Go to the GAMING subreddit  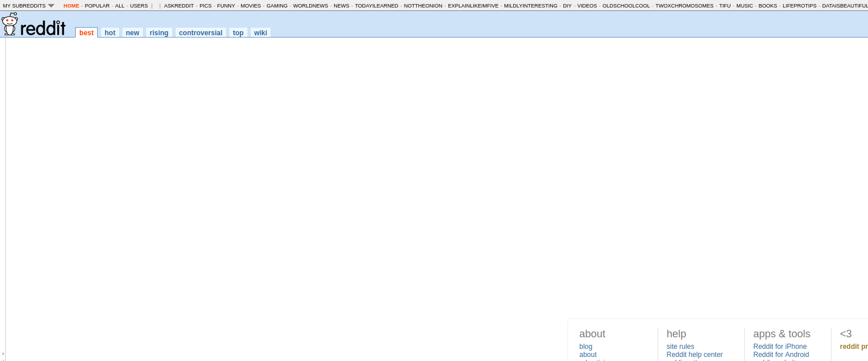277,6
